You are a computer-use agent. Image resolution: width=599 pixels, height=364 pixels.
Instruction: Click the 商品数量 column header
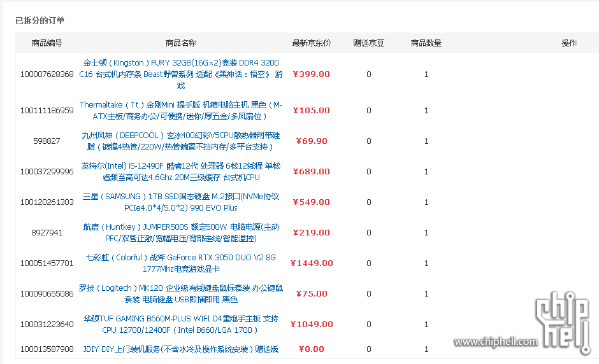[426, 43]
